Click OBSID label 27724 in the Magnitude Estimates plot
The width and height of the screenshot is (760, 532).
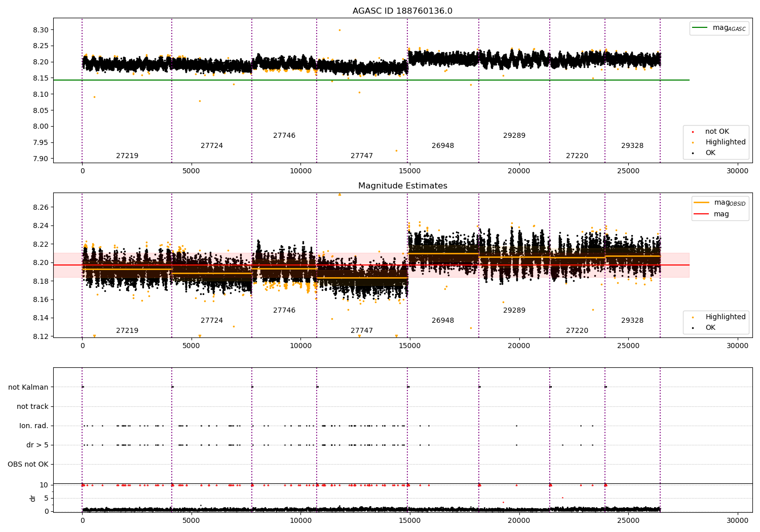[212, 321]
